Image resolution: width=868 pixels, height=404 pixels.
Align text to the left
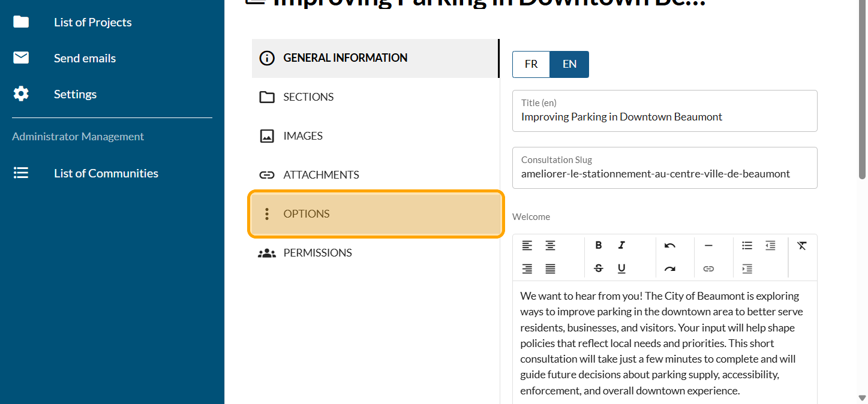(527, 245)
